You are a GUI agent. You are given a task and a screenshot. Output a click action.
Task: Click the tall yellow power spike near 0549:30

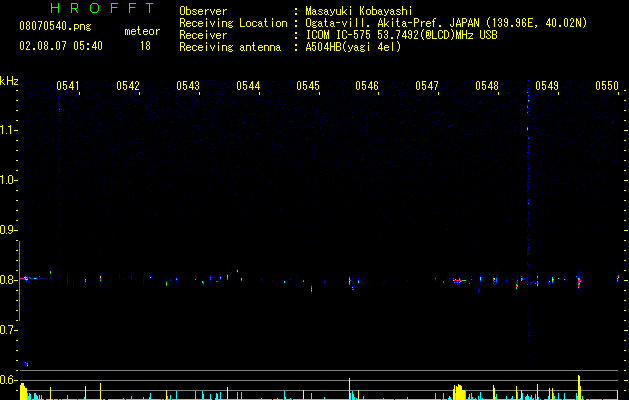579,387
